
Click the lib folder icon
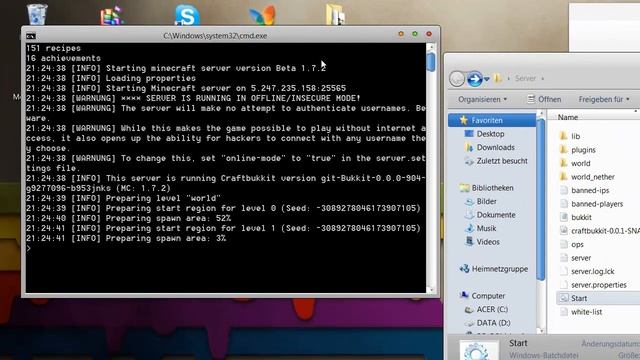[564, 136]
